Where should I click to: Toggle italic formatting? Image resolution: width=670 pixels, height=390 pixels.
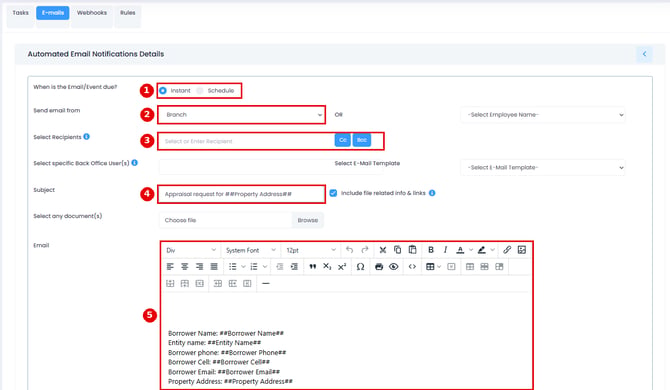tap(445, 250)
